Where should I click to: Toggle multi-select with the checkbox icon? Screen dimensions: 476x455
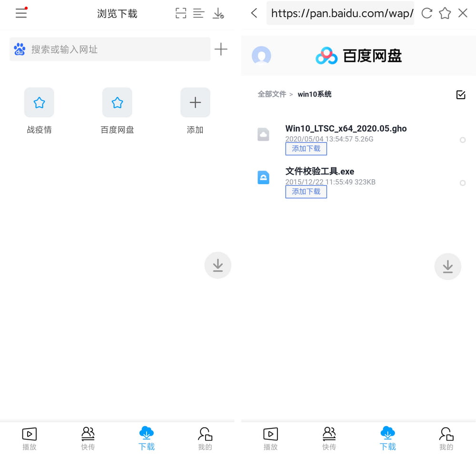pyautogui.click(x=460, y=95)
